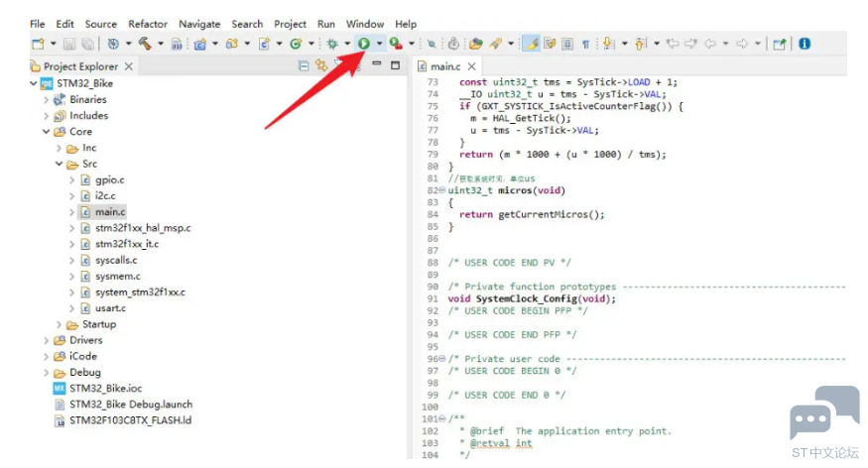Open the Refactor menu
Image resolution: width=868 pixels, height=468 pixels.
[148, 24]
